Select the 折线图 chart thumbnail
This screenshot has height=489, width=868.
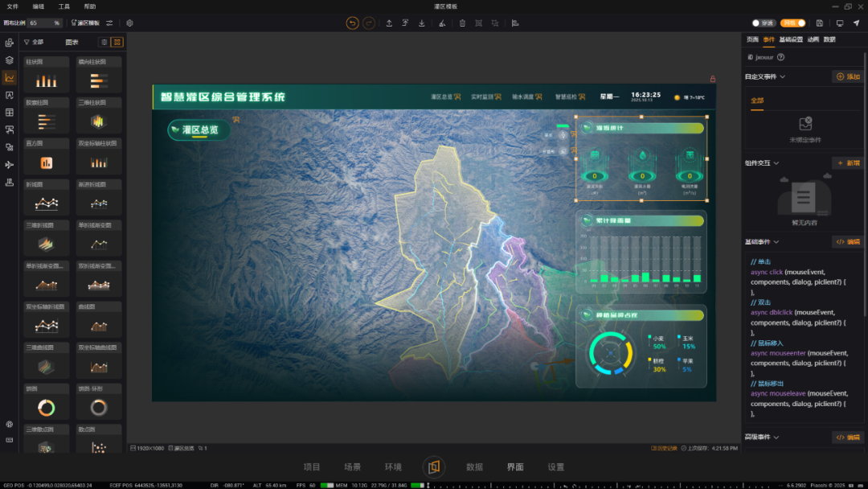47,196
